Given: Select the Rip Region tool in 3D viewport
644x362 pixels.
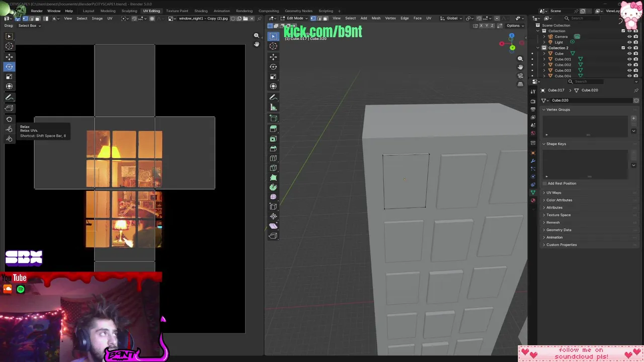Looking at the screenshot, I should tap(273, 236).
